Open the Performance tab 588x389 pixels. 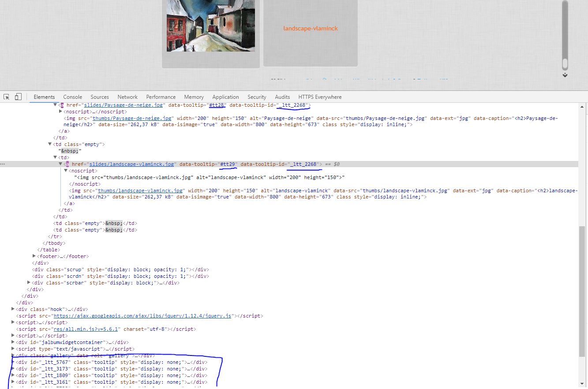point(161,97)
